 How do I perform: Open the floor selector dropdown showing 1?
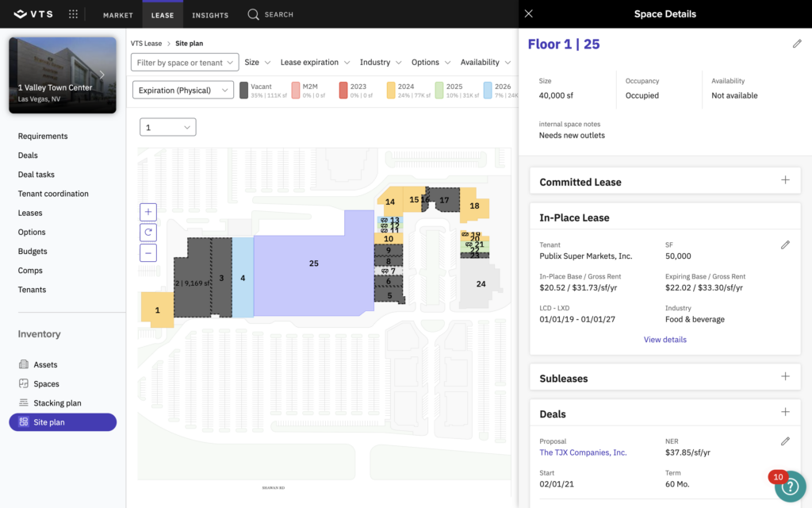[167, 127]
